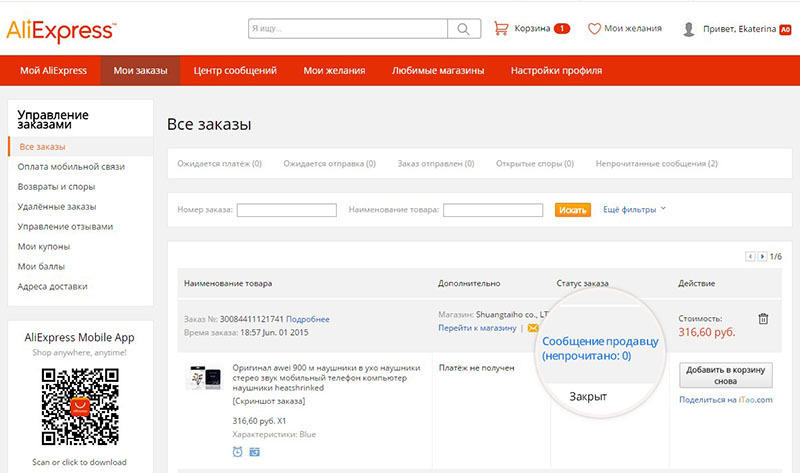This screenshot has width=800, height=473.
Task: Open 'Удалённые заказы' in sidebar
Action: pos(57,206)
